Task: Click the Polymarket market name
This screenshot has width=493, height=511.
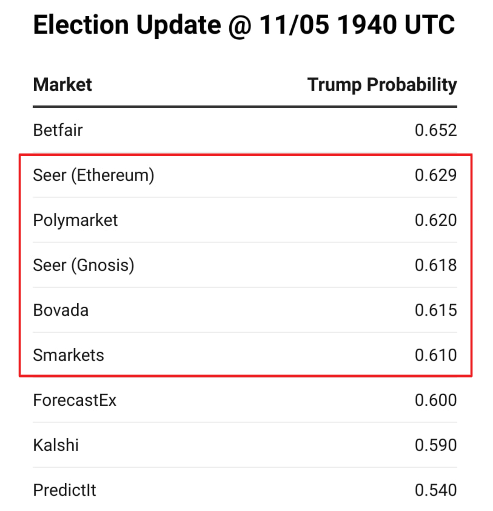Action: click(75, 221)
